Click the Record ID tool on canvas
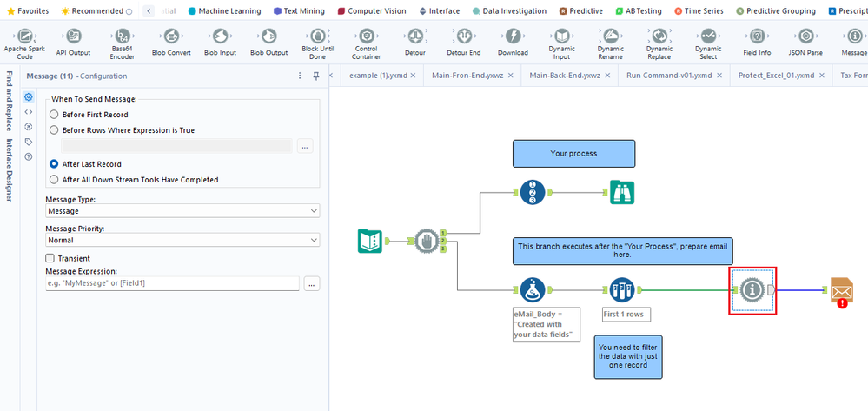The height and width of the screenshot is (411, 868). (x=533, y=192)
